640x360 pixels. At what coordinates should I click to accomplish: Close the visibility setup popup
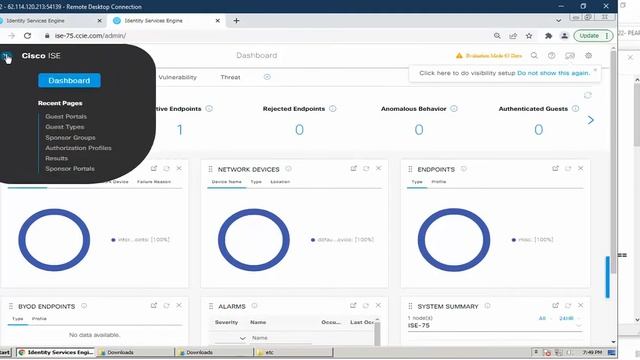(x=595, y=70)
